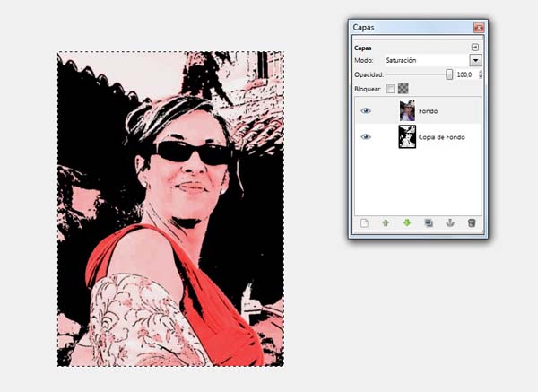
Task: Create a new layer in Capas
Action: [364, 223]
